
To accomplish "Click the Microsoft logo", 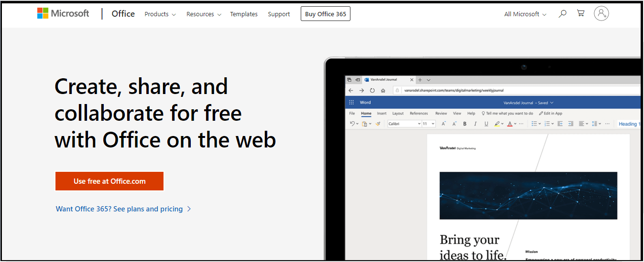I will click(x=63, y=13).
